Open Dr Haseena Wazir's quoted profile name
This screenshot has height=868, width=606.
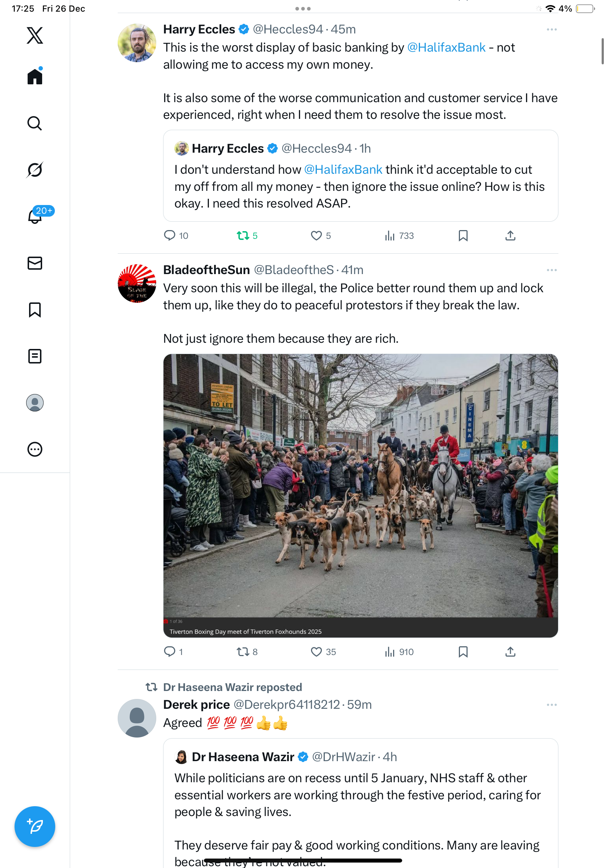pyautogui.click(x=243, y=757)
